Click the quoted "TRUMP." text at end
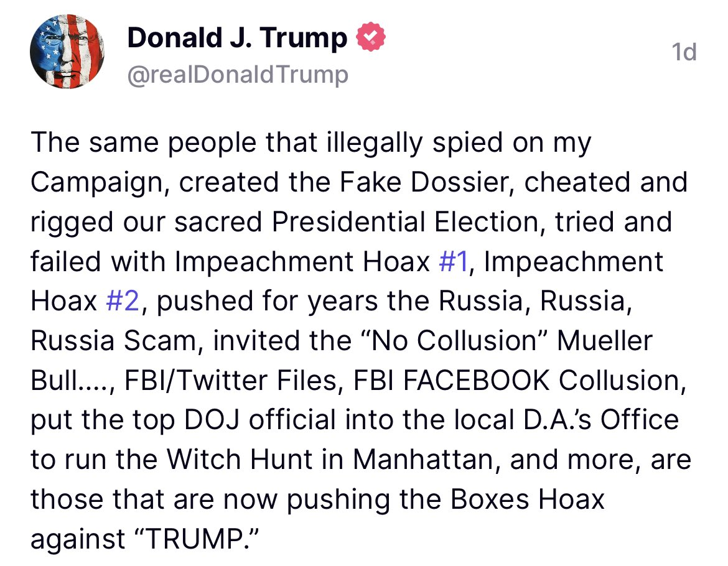Screen dimensions: 728x566 coord(195,539)
